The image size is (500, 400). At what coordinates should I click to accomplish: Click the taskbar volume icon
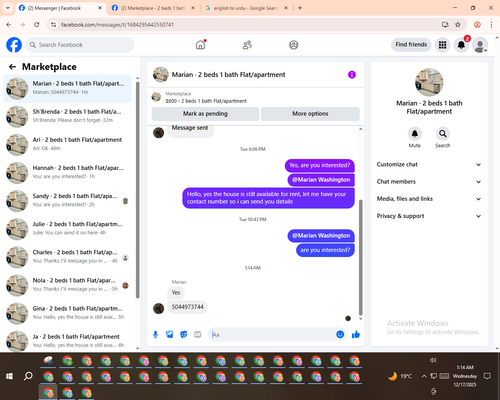click(x=433, y=360)
